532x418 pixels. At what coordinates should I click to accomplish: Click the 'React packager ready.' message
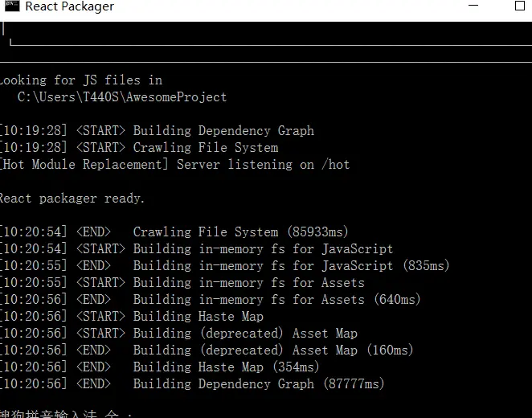coord(72,199)
